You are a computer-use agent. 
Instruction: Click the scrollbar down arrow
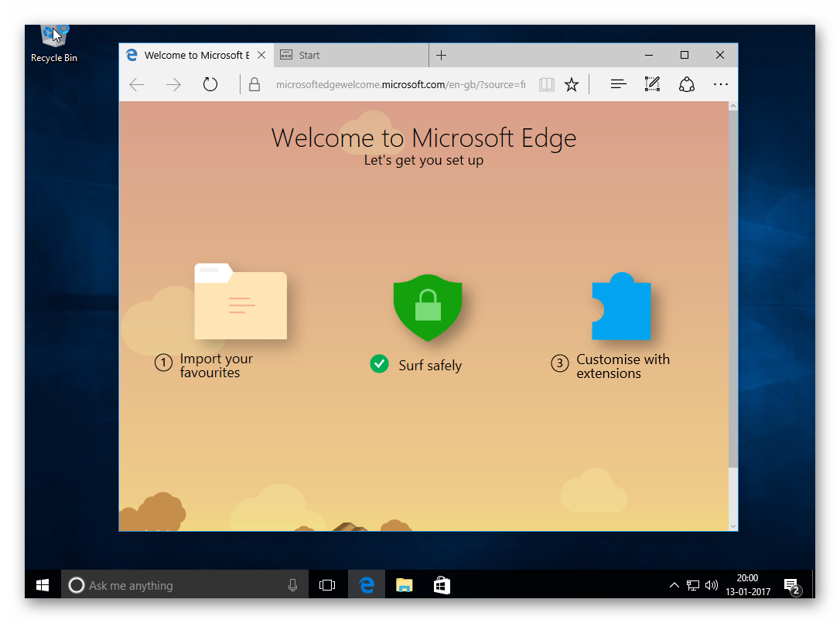732,526
